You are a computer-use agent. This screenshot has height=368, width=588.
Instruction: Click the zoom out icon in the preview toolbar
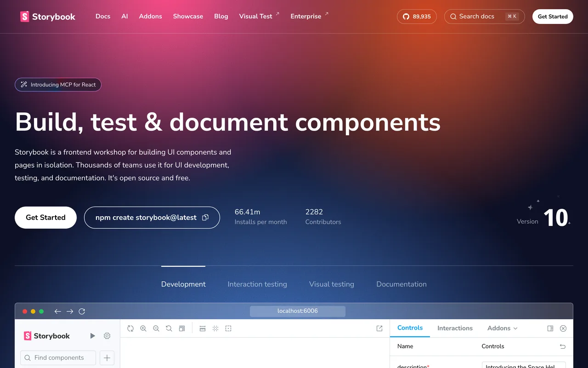pyautogui.click(x=156, y=328)
